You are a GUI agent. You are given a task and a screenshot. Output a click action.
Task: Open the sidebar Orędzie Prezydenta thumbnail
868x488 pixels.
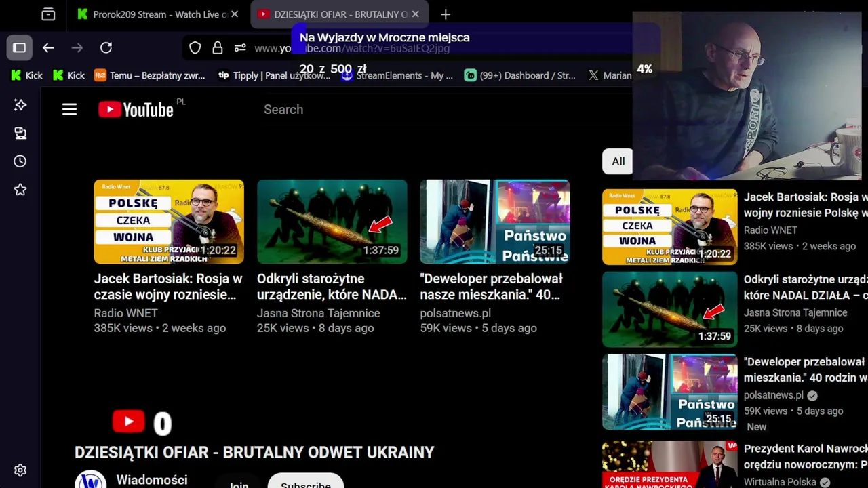tap(670, 465)
